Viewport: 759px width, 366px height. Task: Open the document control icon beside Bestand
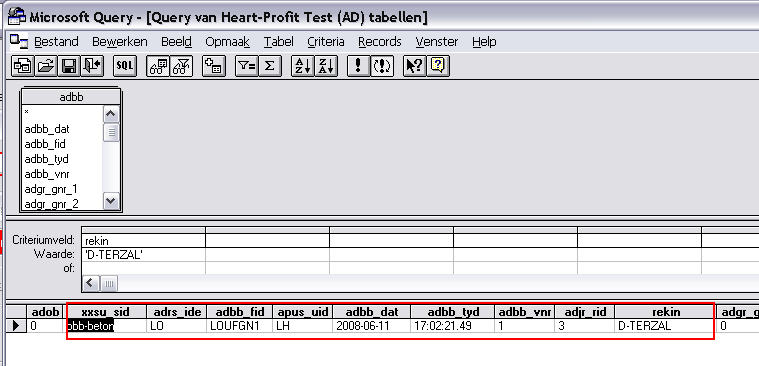click(19, 42)
